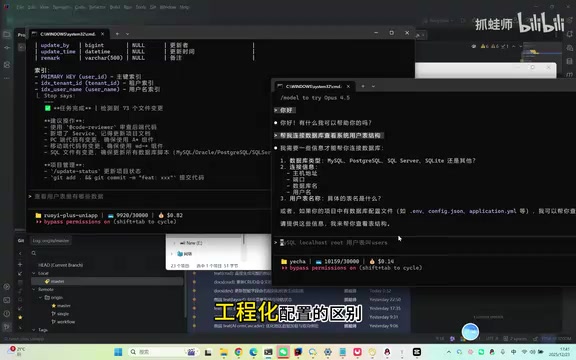Open the Terminal tool window icon in left sidebar

pos(7,300)
